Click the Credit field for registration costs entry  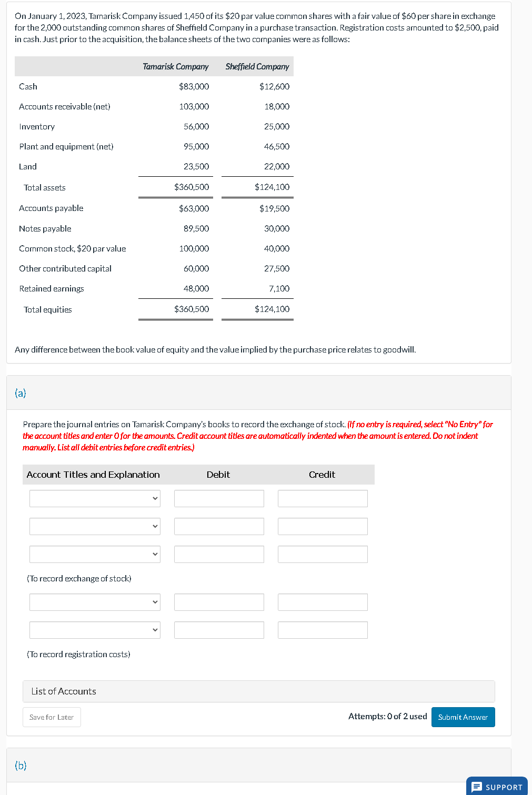tap(322, 602)
